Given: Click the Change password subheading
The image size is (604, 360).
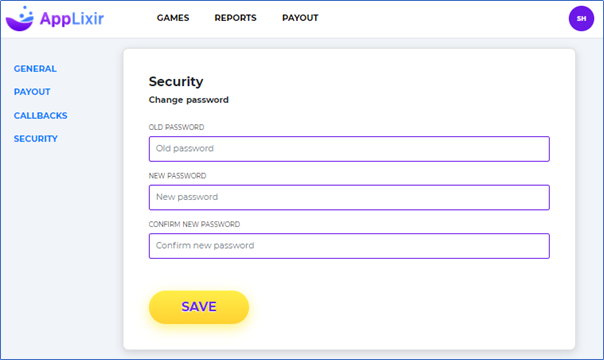Looking at the screenshot, I should click(189, 100).
